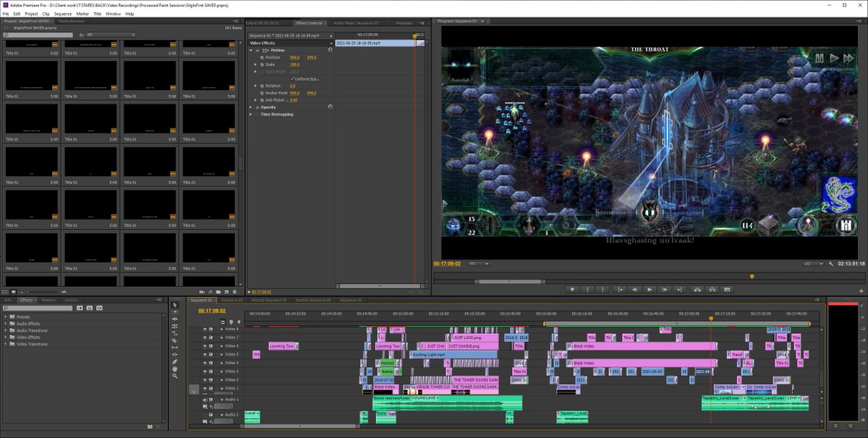Toggle the Snap button in the timeline
The height and width of the screenshot is (438, 868).
point(223,322)
